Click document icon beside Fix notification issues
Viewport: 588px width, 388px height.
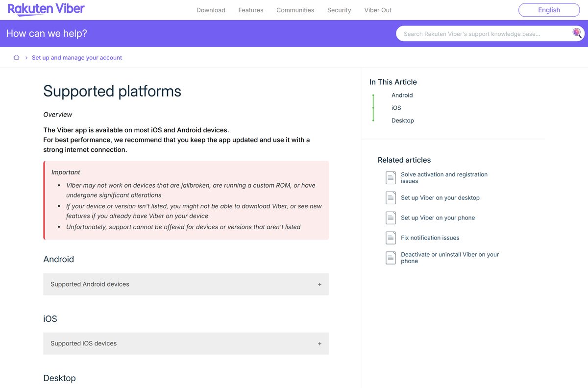[x=391, y=238]
